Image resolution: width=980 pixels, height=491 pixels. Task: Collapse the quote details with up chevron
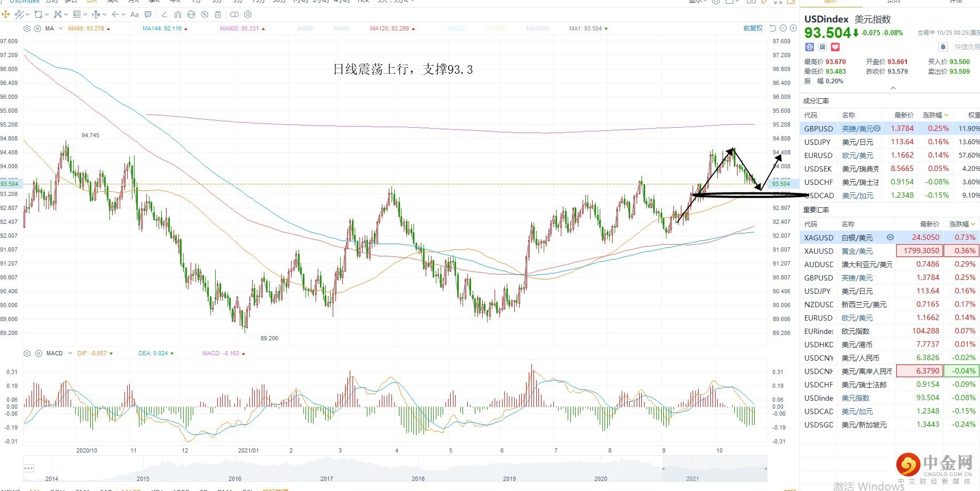pos(893,88)
